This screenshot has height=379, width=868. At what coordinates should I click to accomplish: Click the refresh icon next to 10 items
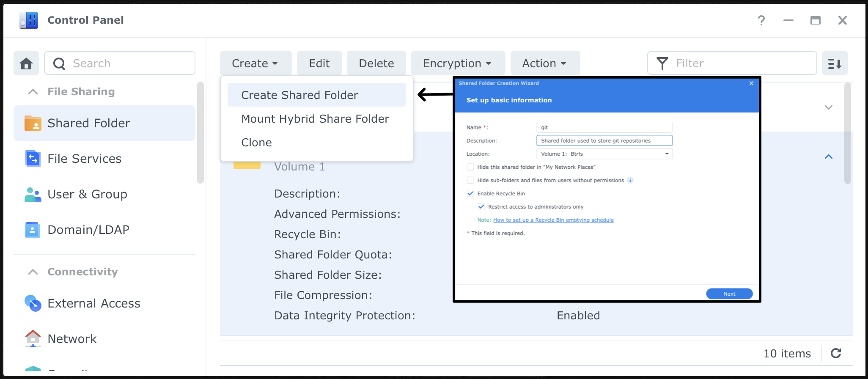(836, 353)
